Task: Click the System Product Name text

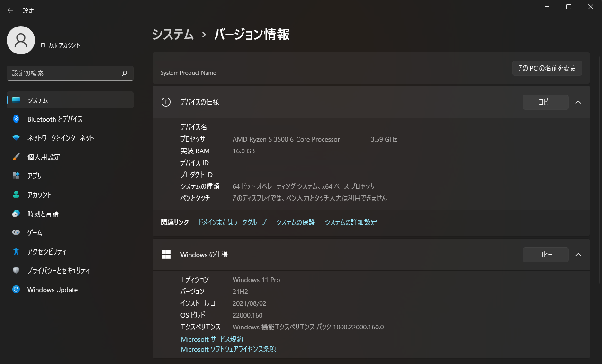Action: [x=188, y=73]
